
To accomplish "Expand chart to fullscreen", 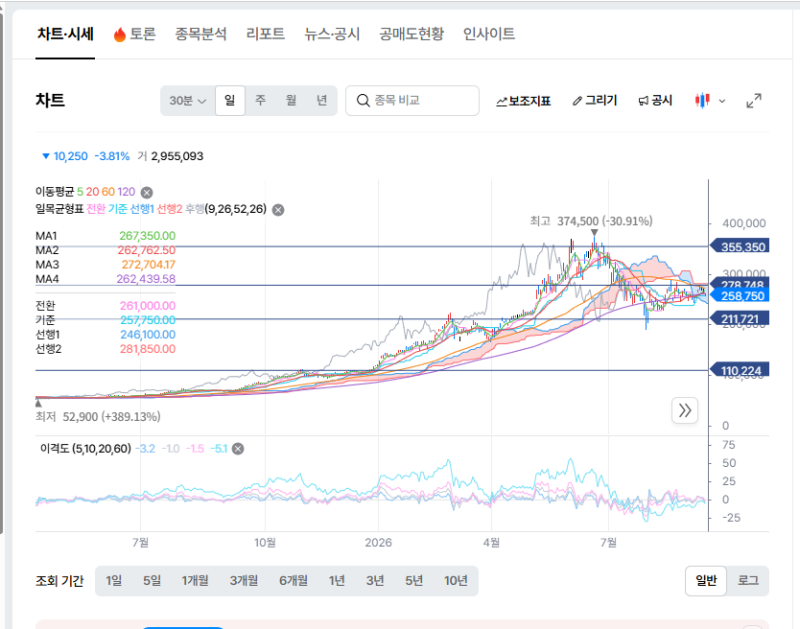I will [x=754, y=100].
